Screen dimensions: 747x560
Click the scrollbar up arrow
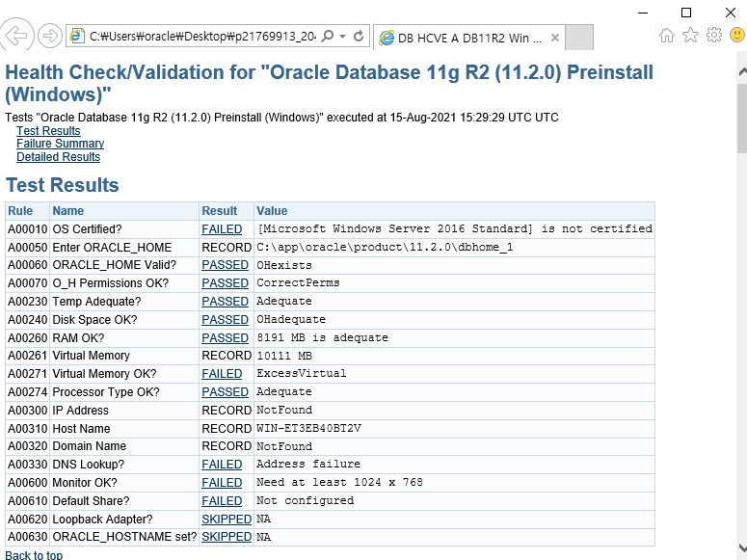[x=742, y=72]
